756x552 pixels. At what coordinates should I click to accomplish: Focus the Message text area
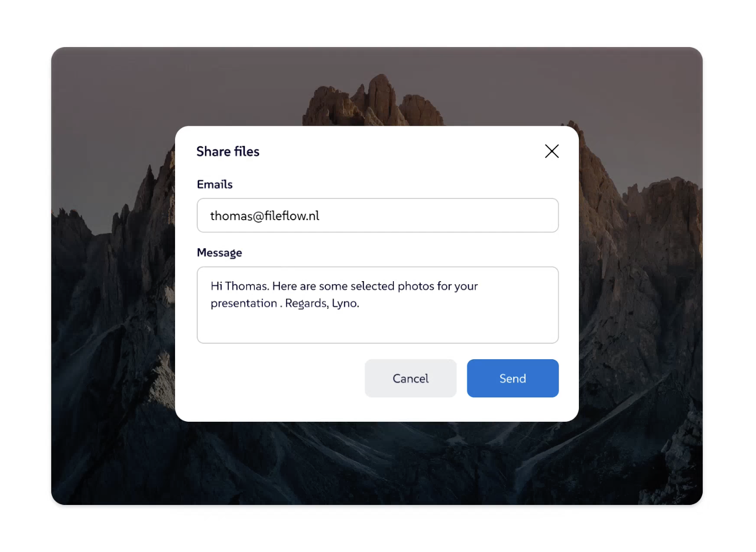pyautogui.click(x=377, y=305)
